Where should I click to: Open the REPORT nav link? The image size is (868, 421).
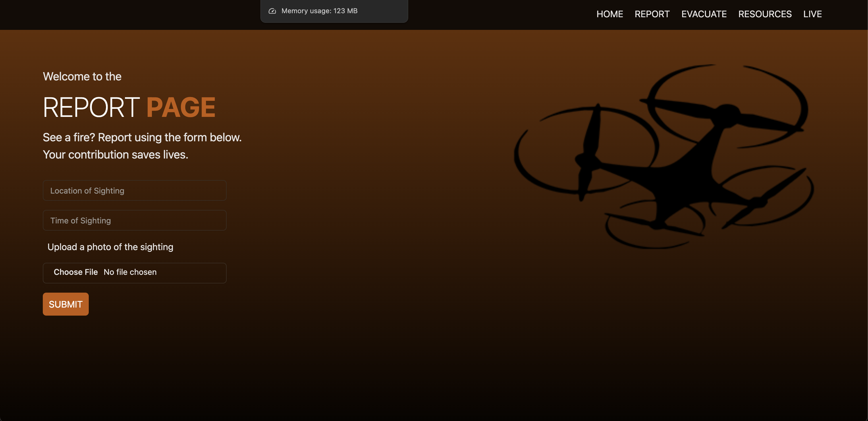(x=652, y=14)
